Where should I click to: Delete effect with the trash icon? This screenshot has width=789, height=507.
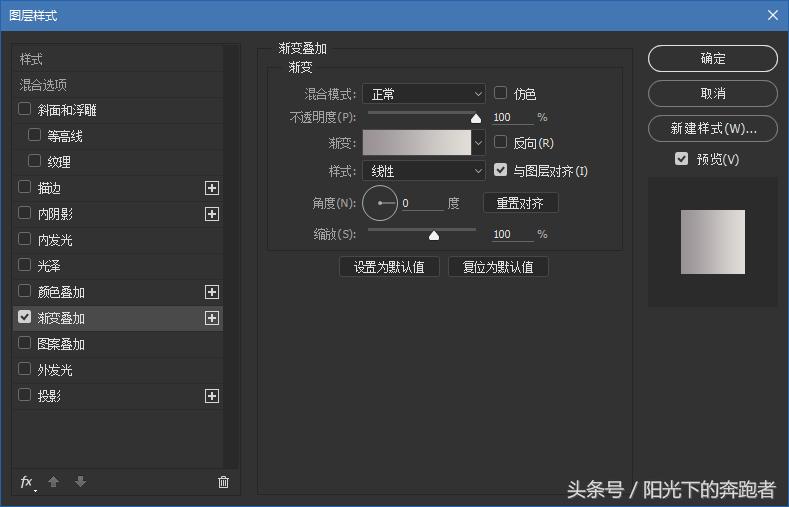tap(223, 482)
